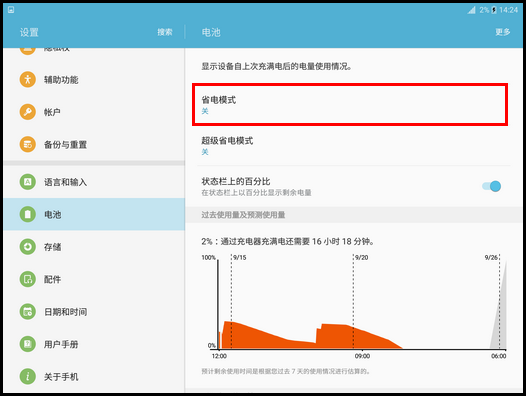Tap the notification icon at top-left status bar
The height and width of the screenshot is (396, 526).
[11, 10]
